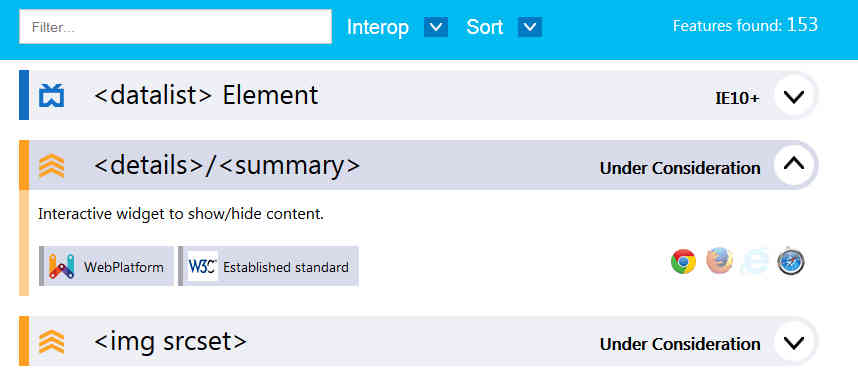The height and width of the screenshot is (383, 858).
Task: Click the Chrome browser icon
Action: pos(683,262)
